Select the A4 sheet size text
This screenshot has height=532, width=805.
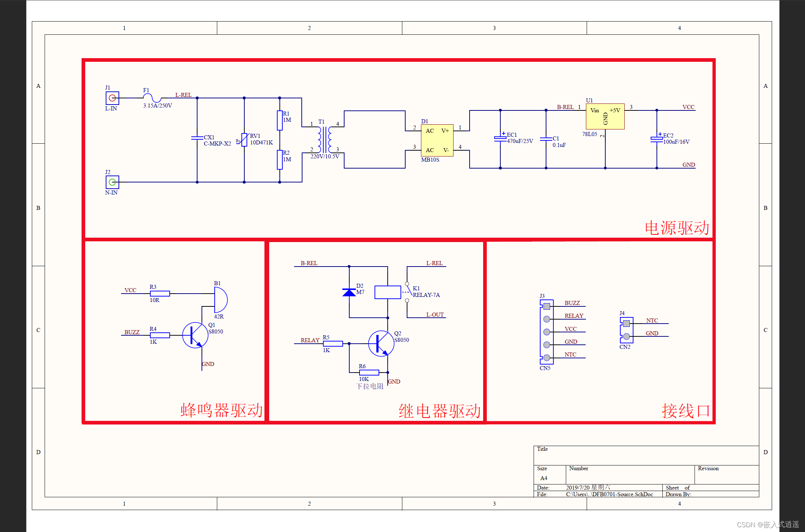tap(544, 478)
